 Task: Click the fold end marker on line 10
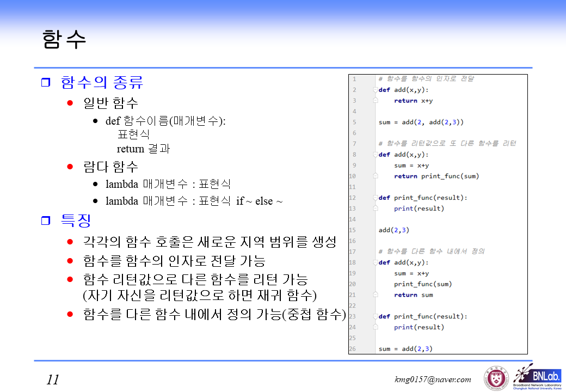[x=376, y=176]
